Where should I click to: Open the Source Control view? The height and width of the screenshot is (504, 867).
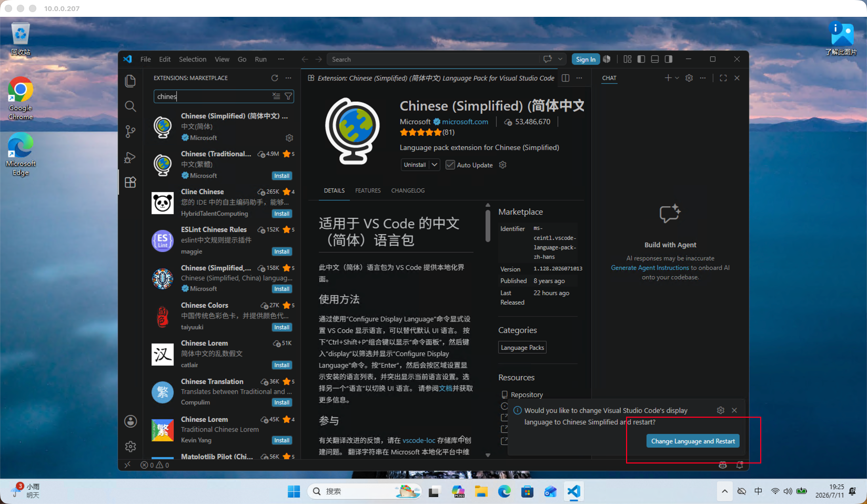click(x=130, y=132)
